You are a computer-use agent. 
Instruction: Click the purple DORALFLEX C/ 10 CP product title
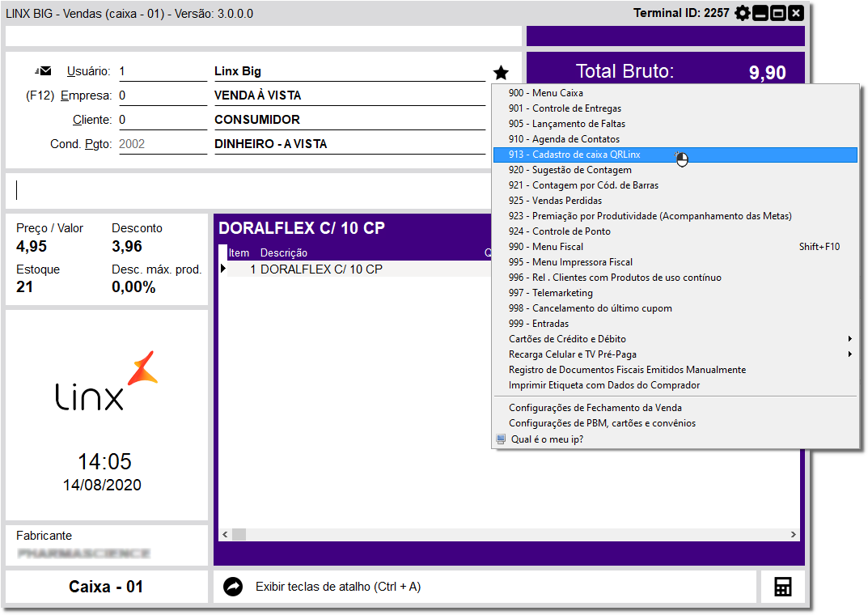click(x=302, y=228)
